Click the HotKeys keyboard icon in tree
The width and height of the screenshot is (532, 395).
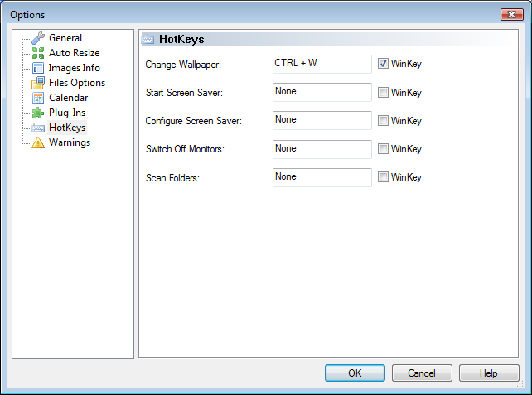click(38, 128)
